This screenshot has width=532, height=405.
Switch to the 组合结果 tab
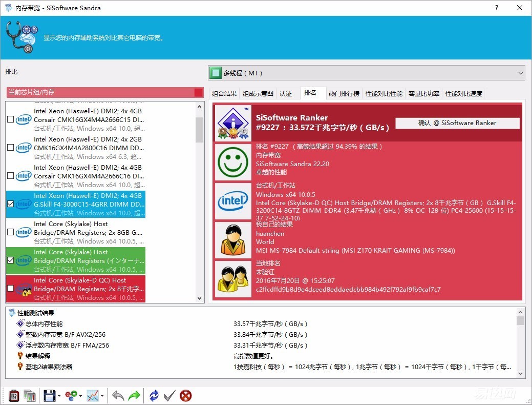[224, 93]
